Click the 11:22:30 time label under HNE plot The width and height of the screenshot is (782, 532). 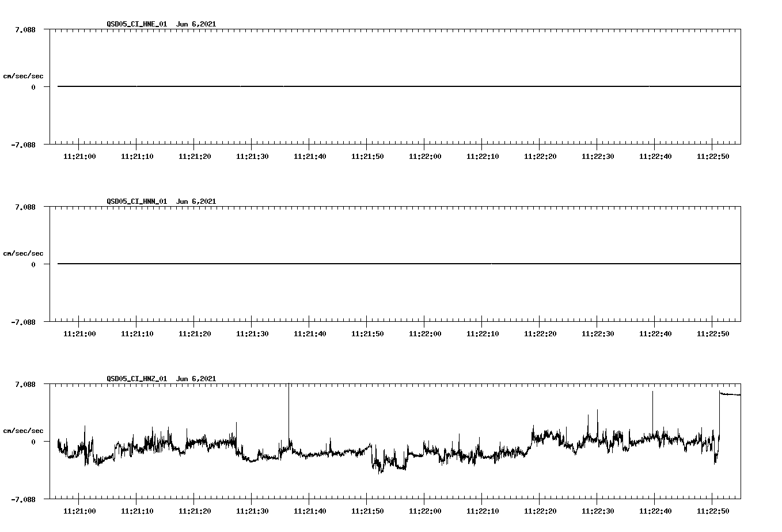[598, 157]
